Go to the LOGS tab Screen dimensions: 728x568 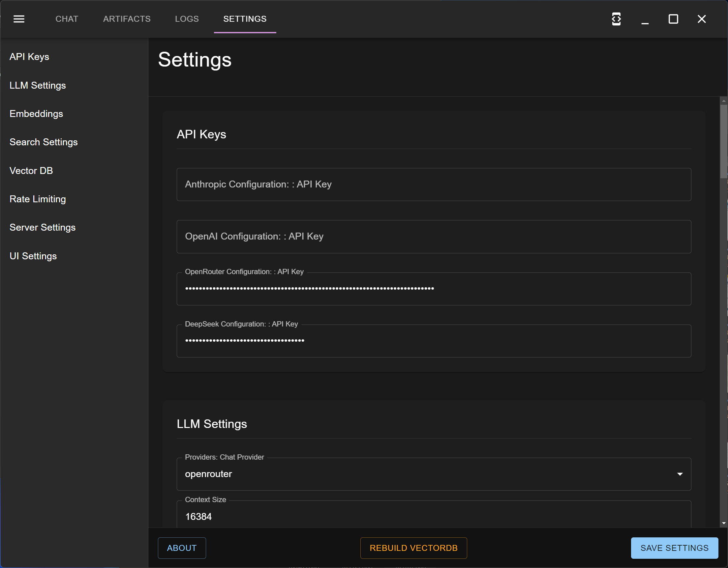click(x=187, y=19)
